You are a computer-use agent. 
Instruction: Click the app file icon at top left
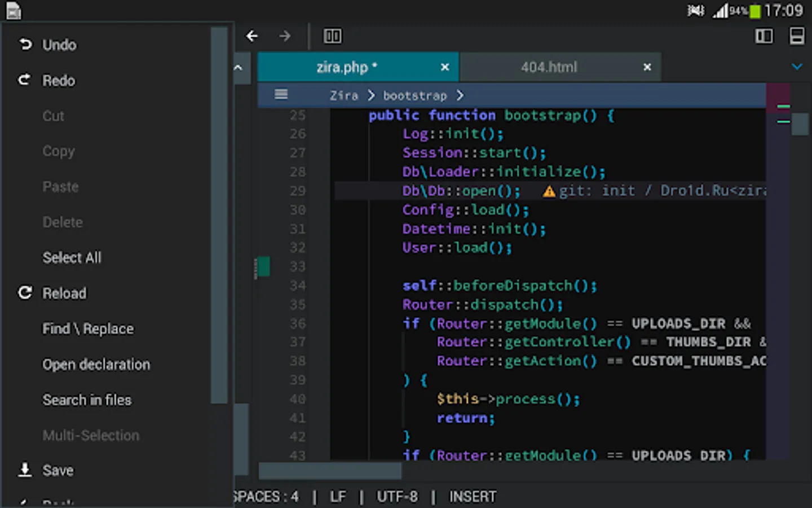(x=13, y=11)
